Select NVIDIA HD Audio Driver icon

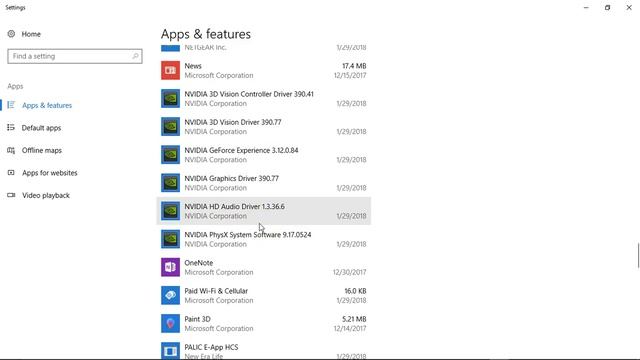170,211
